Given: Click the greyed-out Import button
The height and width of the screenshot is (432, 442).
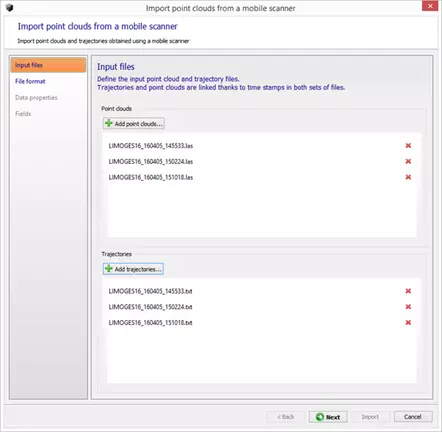Looking at the screenshot, I should point(370,417).
